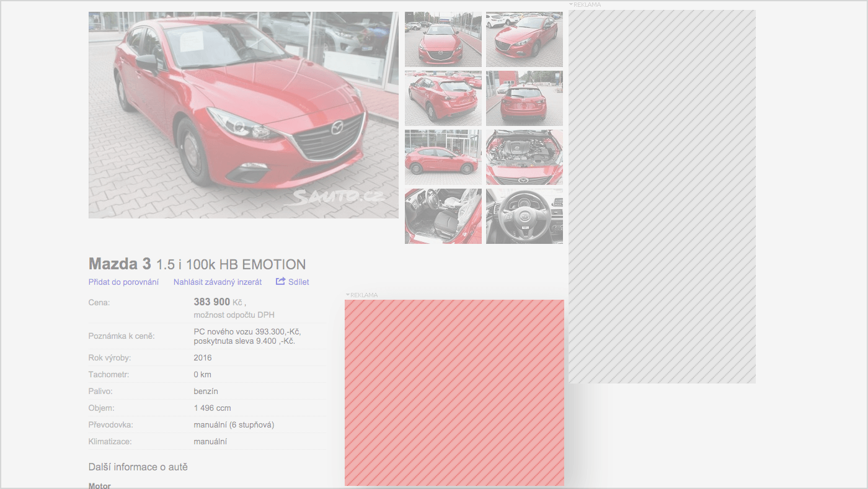Open the main red Mazda 3 photo
Image resolution: width=868 pixels, height=489 pixels.
(244, 115)
